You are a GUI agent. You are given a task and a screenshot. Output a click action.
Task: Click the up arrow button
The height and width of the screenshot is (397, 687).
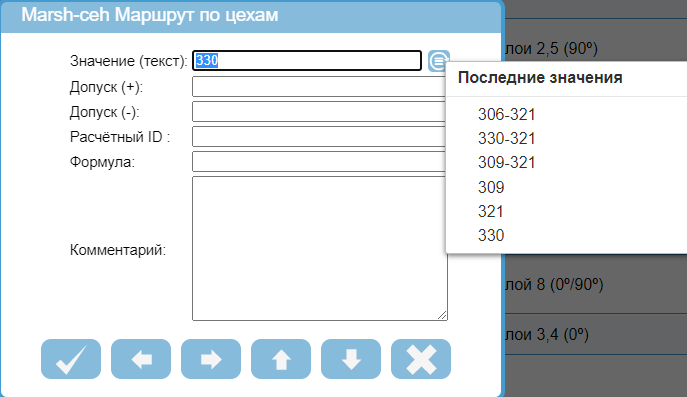tap(281, 359)
